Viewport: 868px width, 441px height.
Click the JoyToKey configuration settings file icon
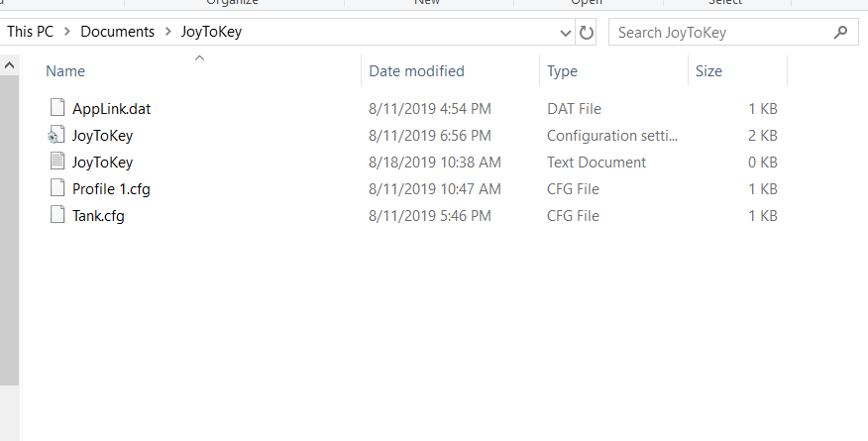pos(55,135)
